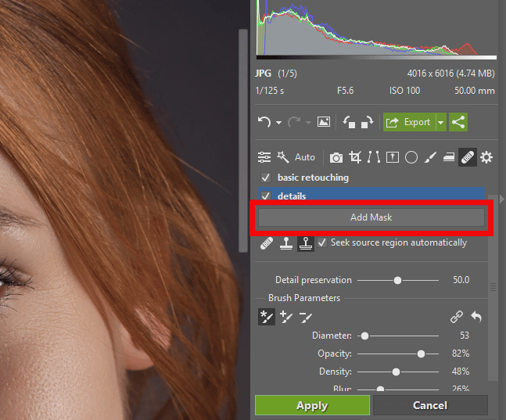The height and width of the screenshot is (420, 506).
Task: Click the 1/125 s shutter speed text
Action: click(x=270, y=91)
